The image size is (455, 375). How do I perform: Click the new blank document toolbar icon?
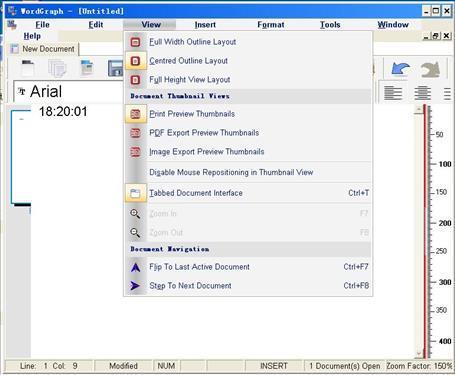[x=28, y=68]
